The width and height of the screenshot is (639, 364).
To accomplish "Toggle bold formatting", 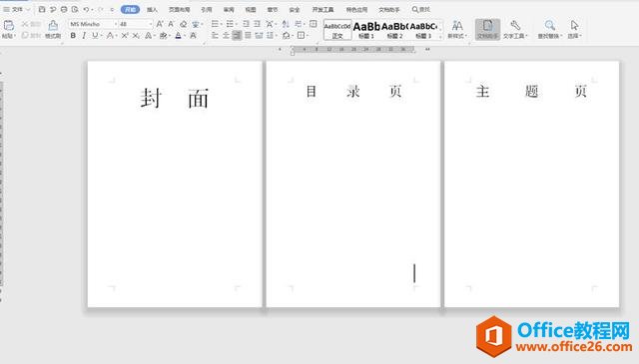I will click(73, 36).
